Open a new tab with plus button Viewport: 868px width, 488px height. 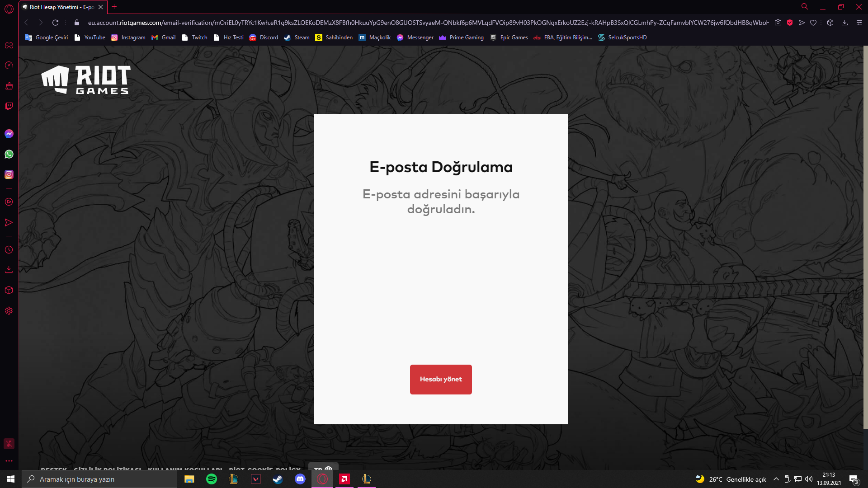(114, 7)
